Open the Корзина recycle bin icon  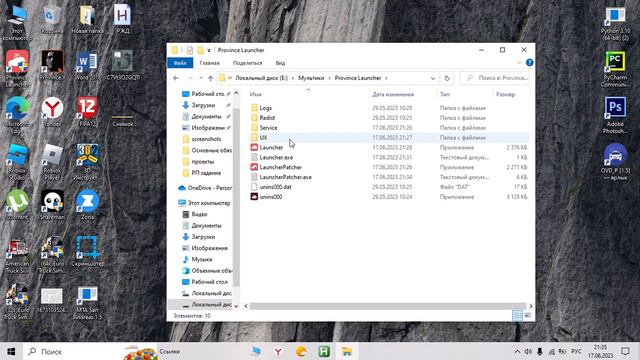click(52, 19)
